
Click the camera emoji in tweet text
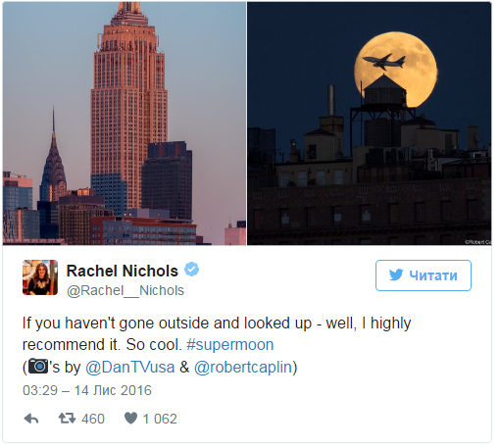point(38,366)
